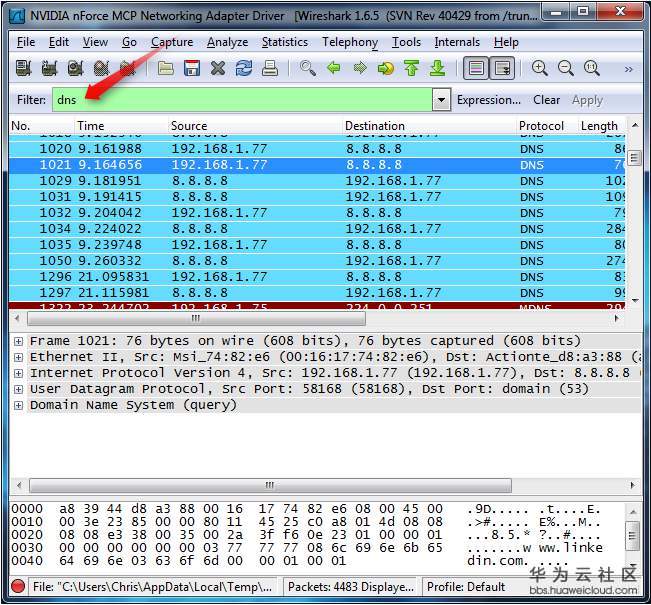Open the filter history dropdown arrow
Image resolution: width=651 pixels, height=605 pixels.
(441, 100)
